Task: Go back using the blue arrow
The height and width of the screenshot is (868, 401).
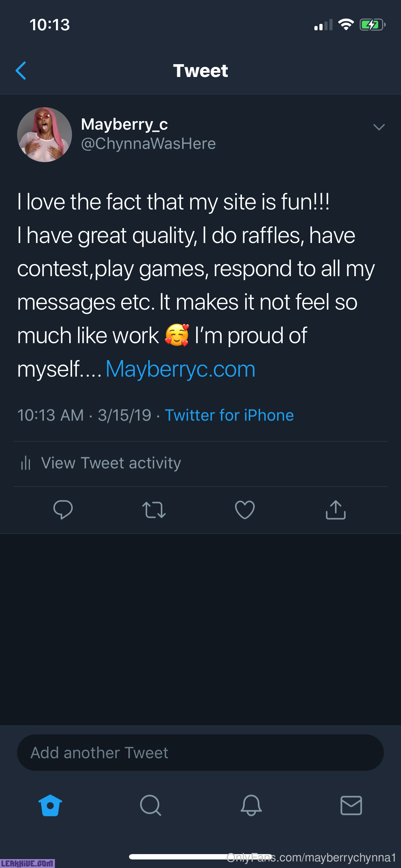Action: [21, 71]
